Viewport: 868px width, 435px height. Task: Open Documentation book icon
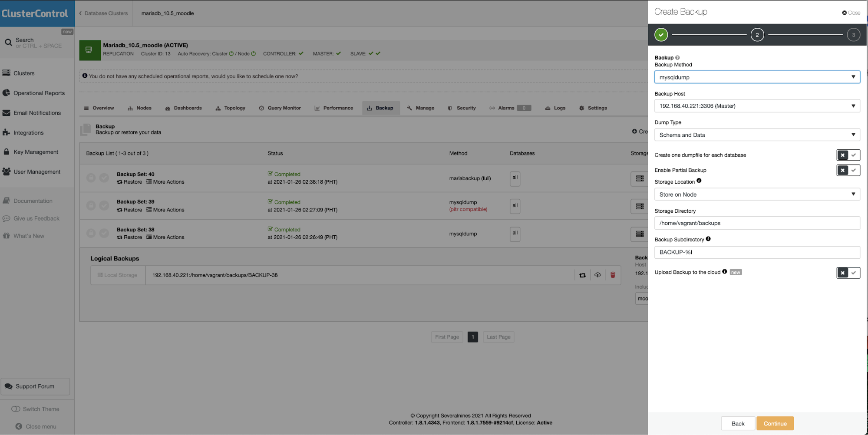6,201
